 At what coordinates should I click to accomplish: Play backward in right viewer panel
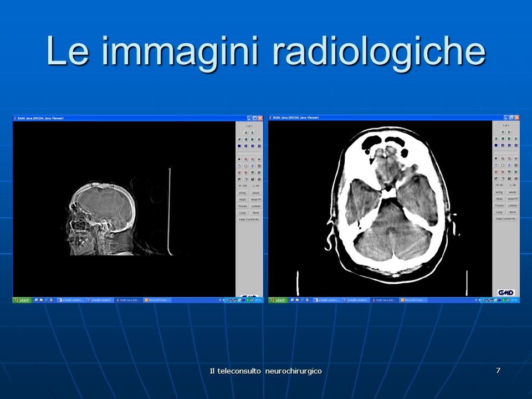click(503, 139)
